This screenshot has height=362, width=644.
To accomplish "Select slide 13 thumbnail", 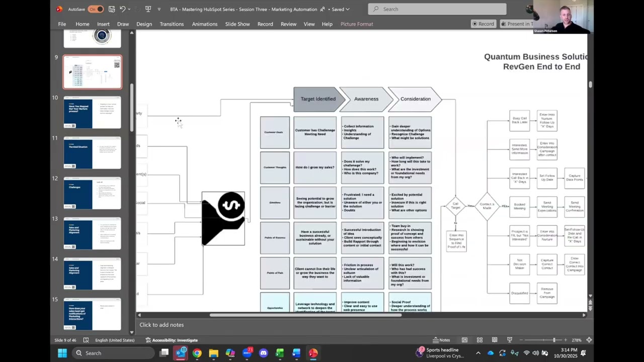I will click(x=92, y=234).
